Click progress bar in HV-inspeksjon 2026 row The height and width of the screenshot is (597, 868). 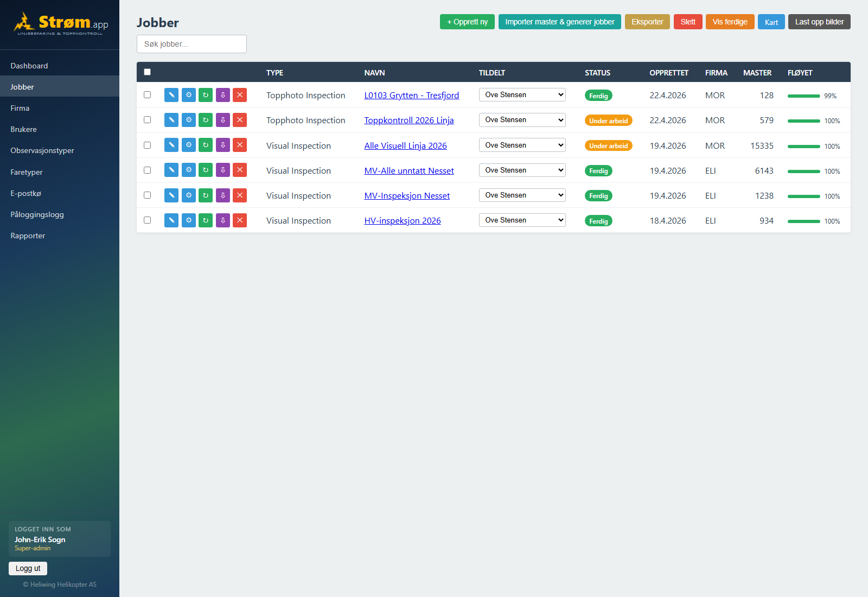(x=803, y=221)
